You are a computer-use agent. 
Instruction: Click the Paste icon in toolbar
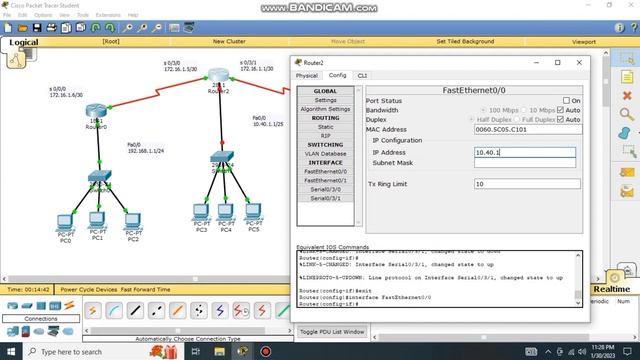click(x=81, y=28)
